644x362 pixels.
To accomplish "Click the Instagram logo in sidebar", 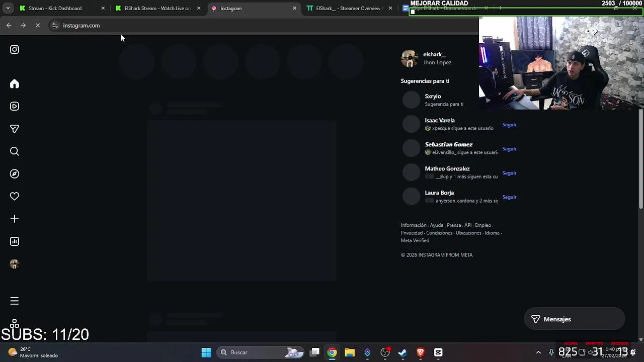I will pyautogui.click(x=15, y=49).
